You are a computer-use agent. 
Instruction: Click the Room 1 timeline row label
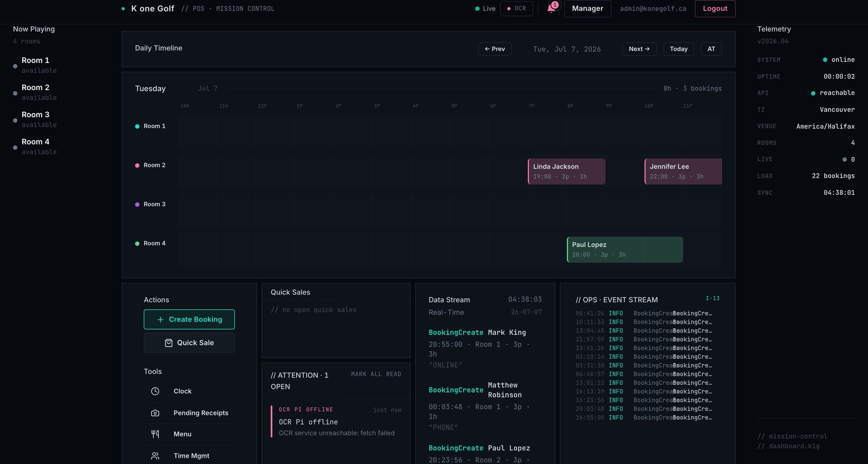click(x=151, y=126)
